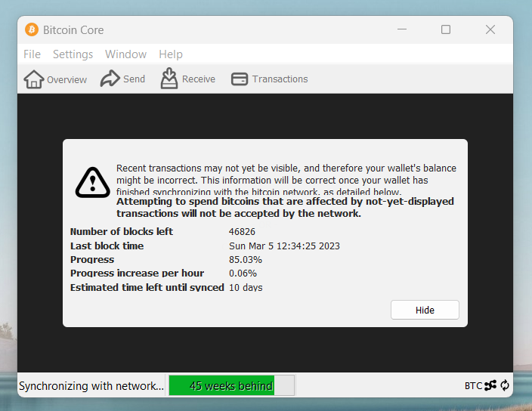The image size is (532, 411).
Task: Open the Send tab
Action: (x=122, y=79)
